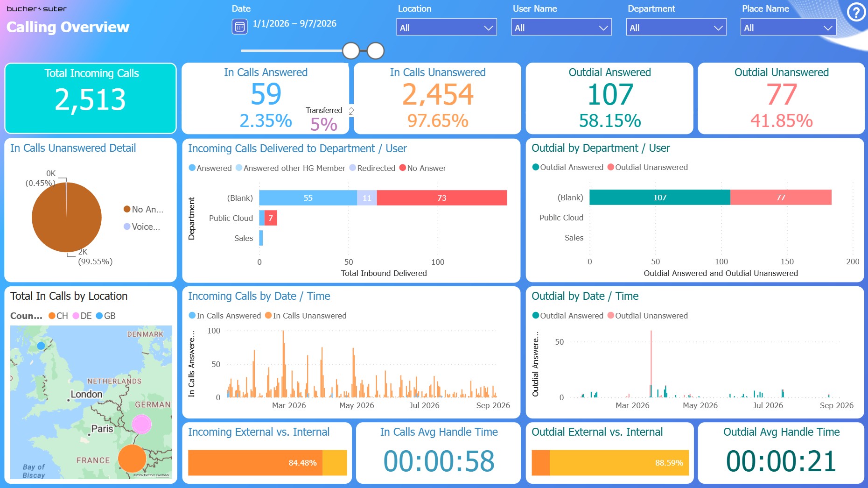Click the In Calls Unanswered value 2,454
Image resolution: width=868 pixels, height=488 pixels.
(438, 94)
